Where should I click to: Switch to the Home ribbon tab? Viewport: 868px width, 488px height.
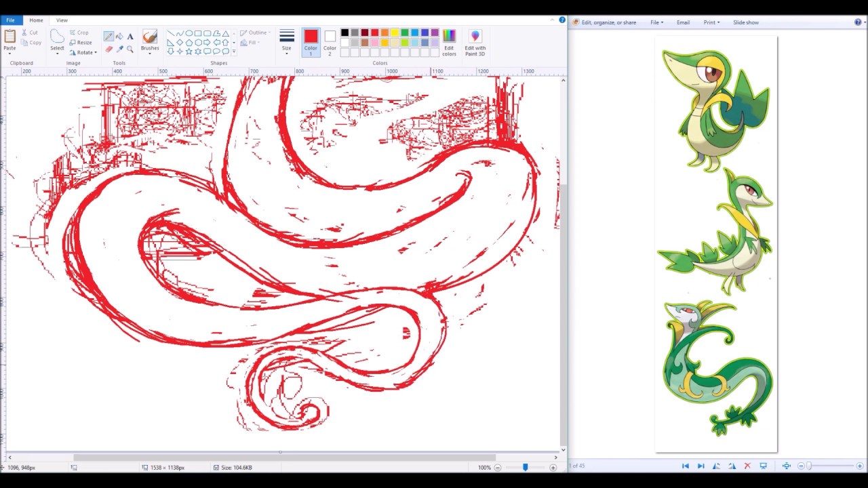tap(36, 20)
